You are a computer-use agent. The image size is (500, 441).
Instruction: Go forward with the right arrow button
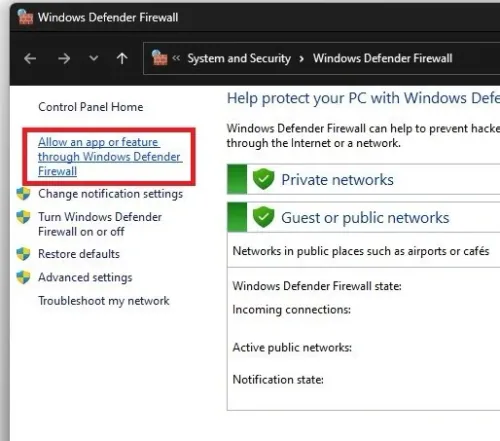64,59
